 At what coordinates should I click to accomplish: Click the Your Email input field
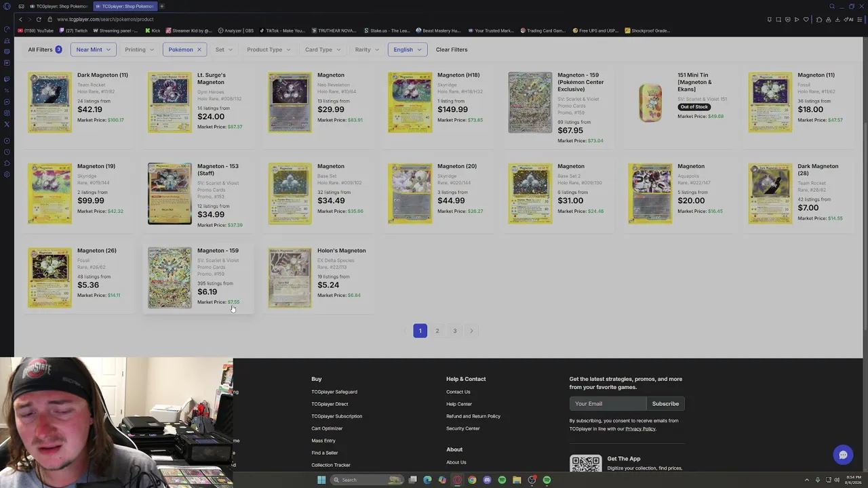pyautogui.click(x=608, y=404)
